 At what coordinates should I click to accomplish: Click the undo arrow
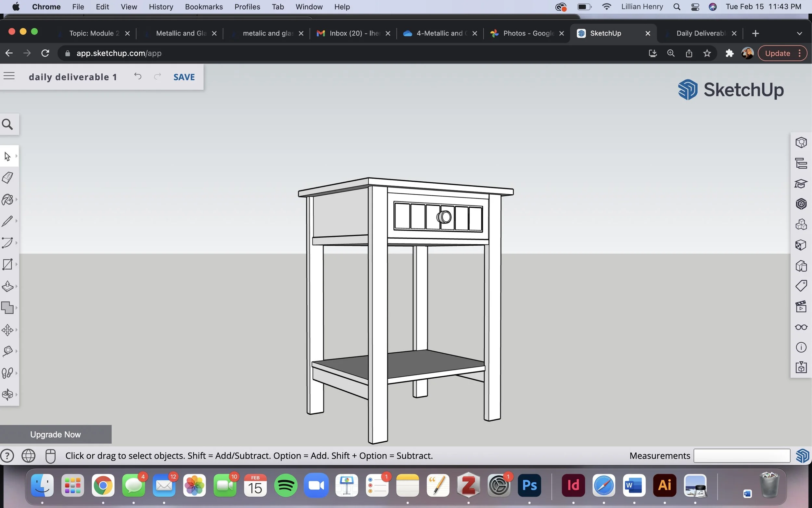click(137, 76)
